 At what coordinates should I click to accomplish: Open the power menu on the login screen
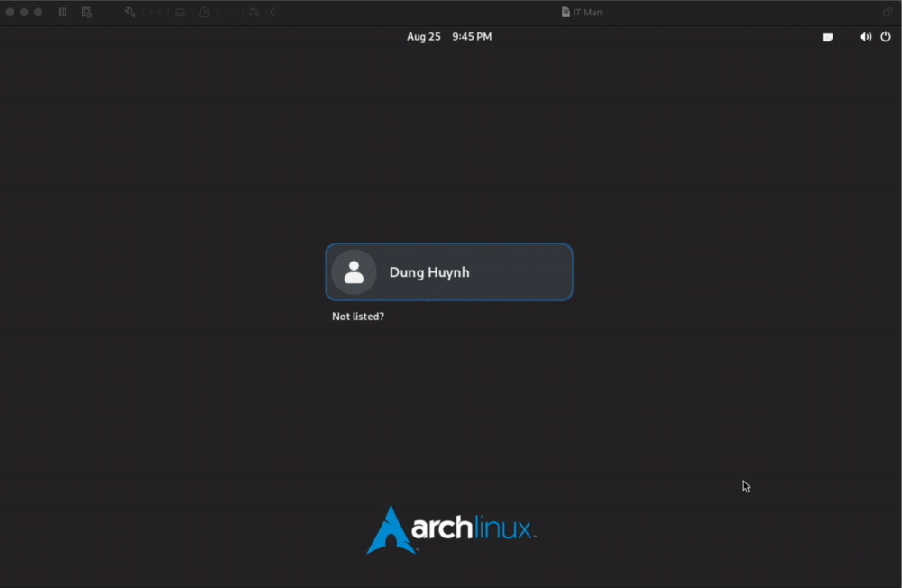click(886, 37)
